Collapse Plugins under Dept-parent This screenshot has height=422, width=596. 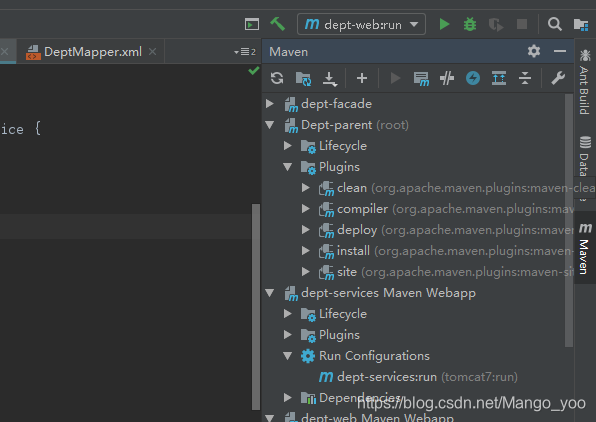point(288,167)
